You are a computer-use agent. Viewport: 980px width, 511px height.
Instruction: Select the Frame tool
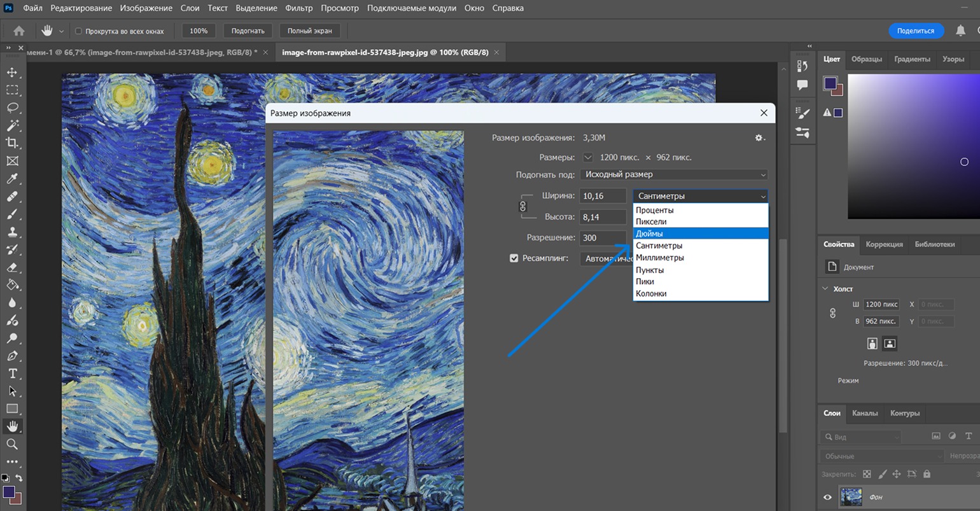tap(12, 161)
